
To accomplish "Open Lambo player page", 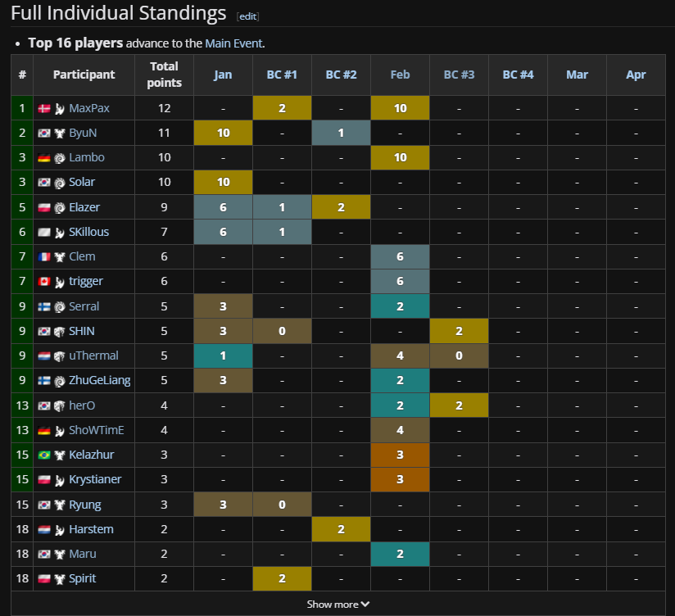I will coord(87,157).
